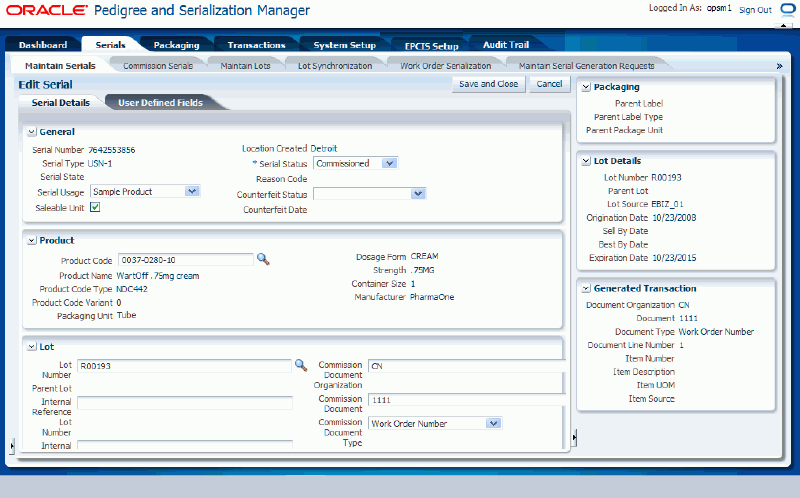Viewport: 800px width, 498px height.
Task: Open the System Setup tab
Action: [344, 45]
